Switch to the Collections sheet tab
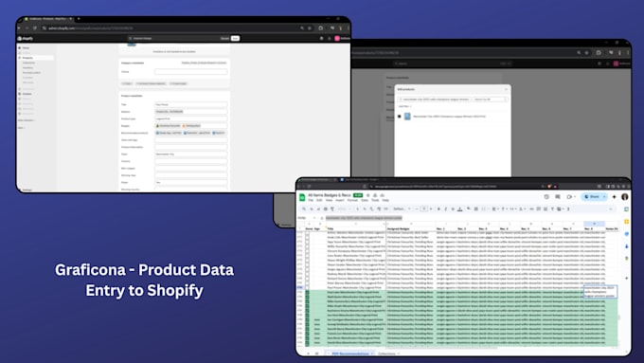Viewport: 644px width, 363px height. (387, 354)
